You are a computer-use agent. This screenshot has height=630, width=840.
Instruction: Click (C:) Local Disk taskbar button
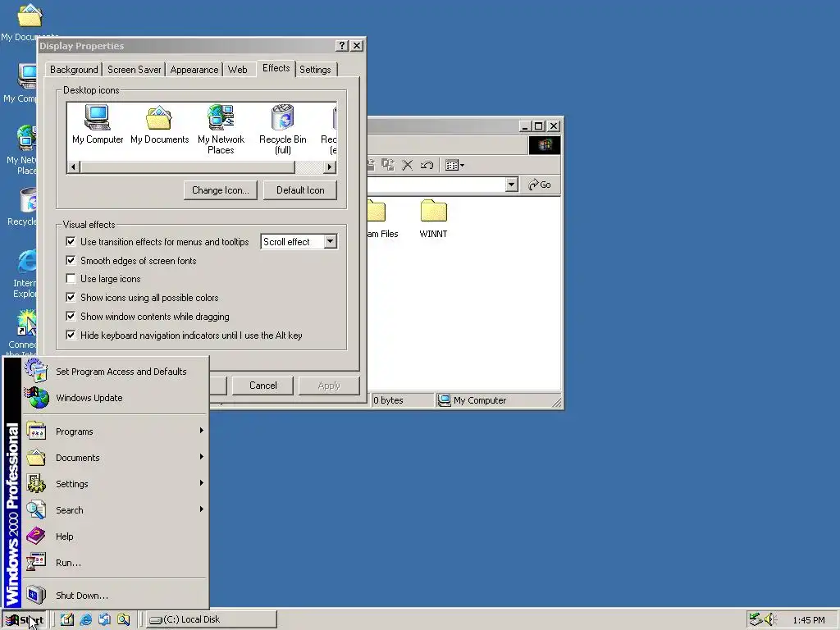212,619
